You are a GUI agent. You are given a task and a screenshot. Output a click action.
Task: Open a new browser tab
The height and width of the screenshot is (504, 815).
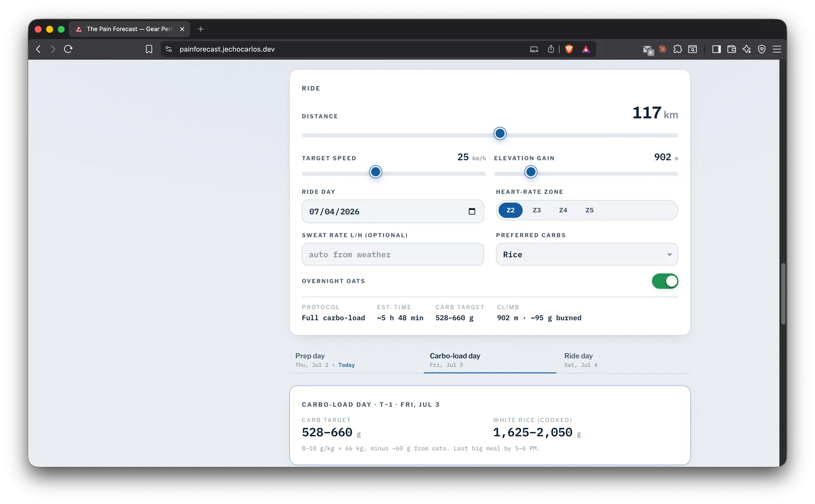pos(201,29)
